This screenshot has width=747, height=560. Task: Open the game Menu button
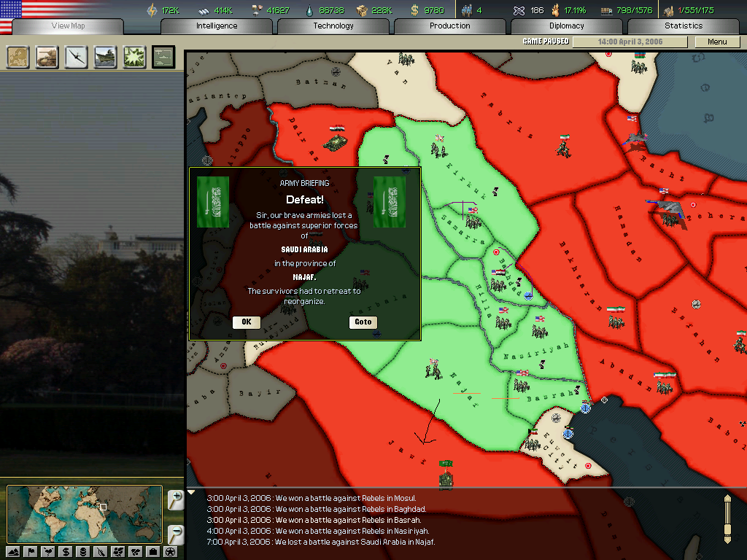(x=718, y=42)
